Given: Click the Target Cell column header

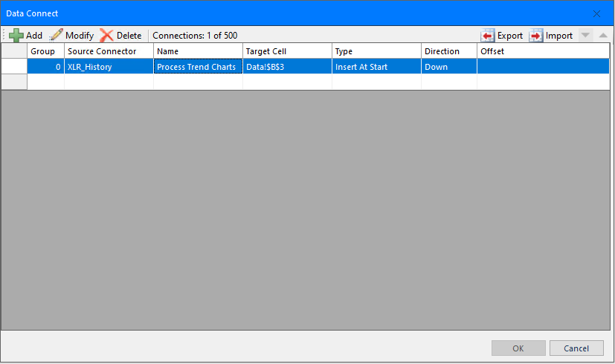Looking at the screenshot, I should coord(287,51).
